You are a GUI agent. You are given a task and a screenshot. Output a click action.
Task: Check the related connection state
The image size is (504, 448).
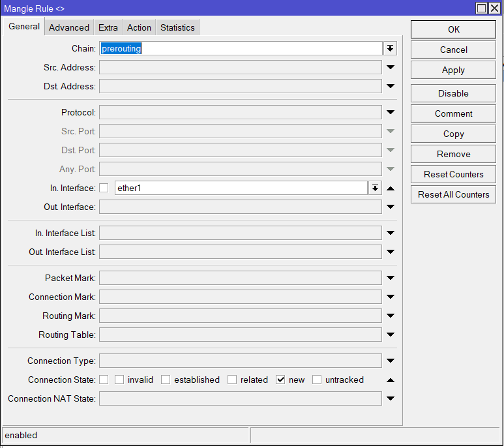[x=232, y=380]
